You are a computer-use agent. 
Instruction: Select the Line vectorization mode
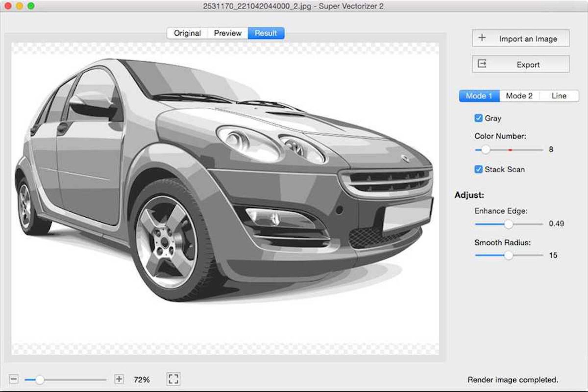(559, 96)
